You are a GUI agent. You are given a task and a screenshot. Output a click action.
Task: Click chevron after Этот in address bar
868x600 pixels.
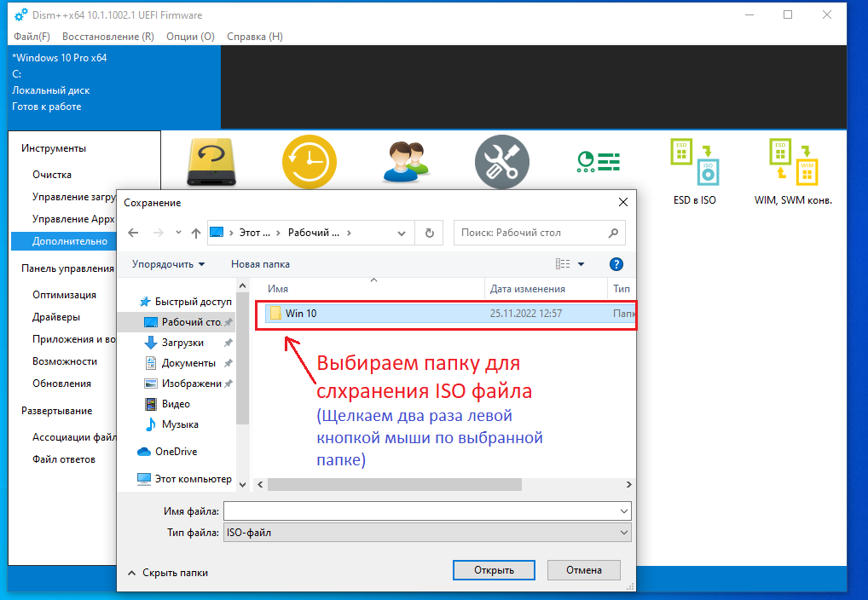(278, 233)
